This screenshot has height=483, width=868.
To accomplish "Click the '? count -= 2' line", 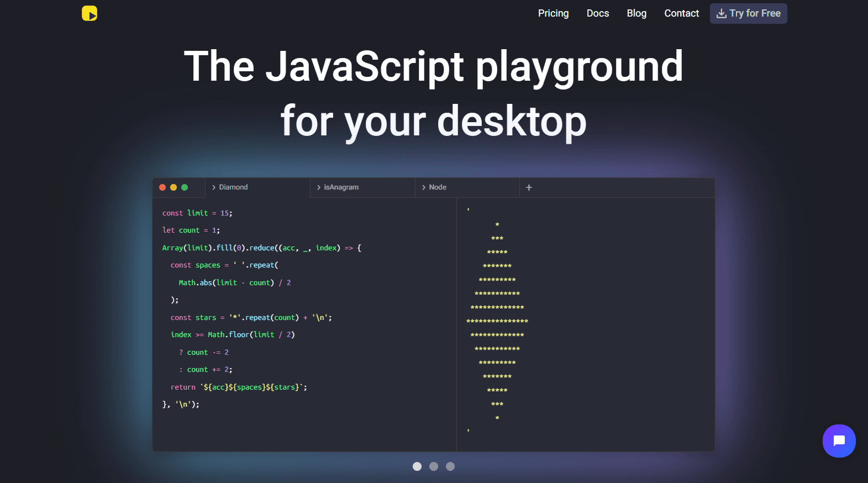I will (204, 352).
